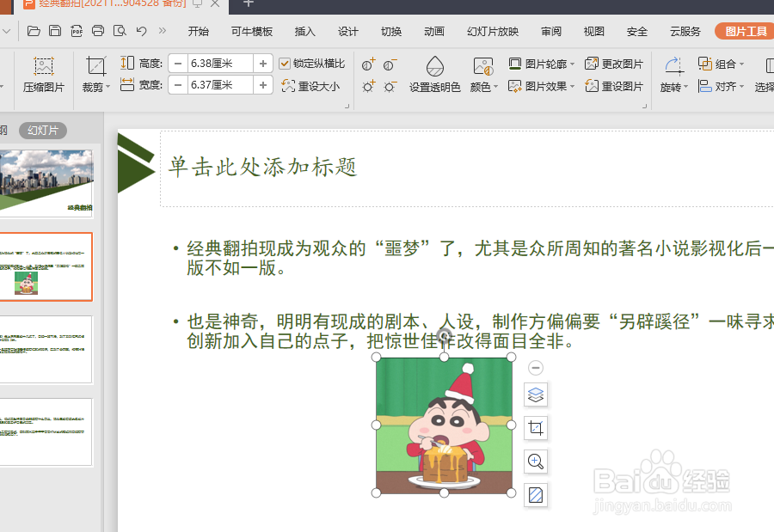Screen dimensions: 774x532
Task: Open the View (视图) tab
Action: point(593,31)
